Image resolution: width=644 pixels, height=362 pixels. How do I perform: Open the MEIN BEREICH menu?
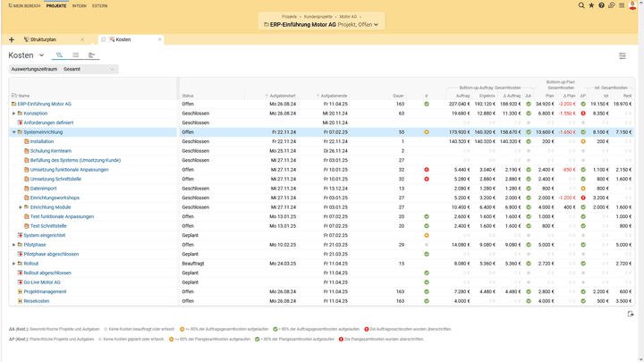[24, 5]
